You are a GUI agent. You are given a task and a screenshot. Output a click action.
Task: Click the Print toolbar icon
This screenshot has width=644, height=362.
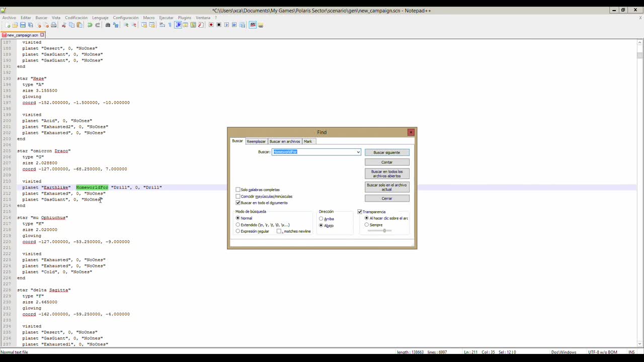coord(54,25)
